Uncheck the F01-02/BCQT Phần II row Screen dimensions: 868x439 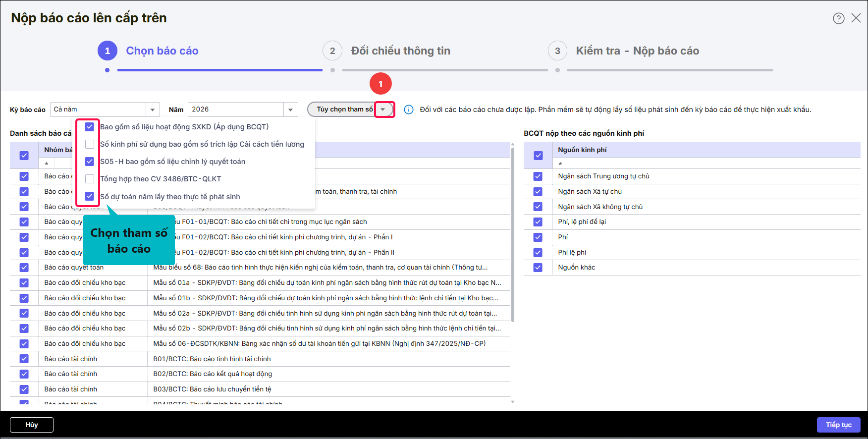[x=24, y=253]
